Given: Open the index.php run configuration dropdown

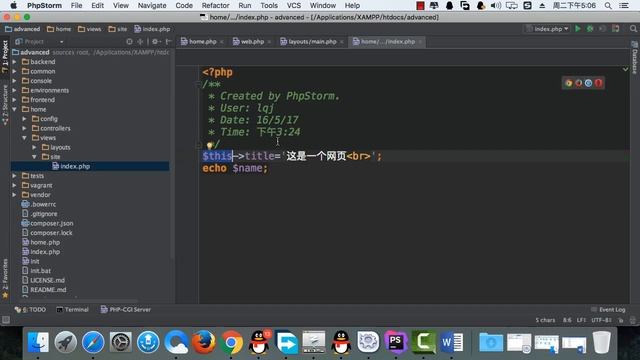Looking at the screenshot, I should click(x=547, y=29).
